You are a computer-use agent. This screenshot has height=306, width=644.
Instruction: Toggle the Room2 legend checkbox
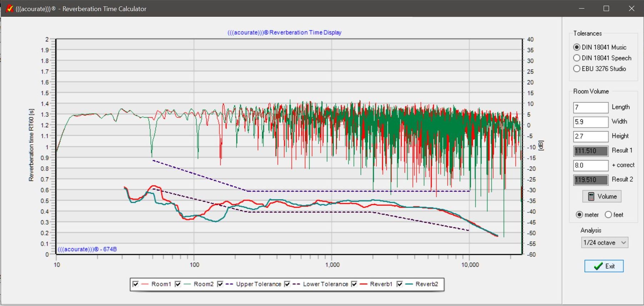click(178, 284)
